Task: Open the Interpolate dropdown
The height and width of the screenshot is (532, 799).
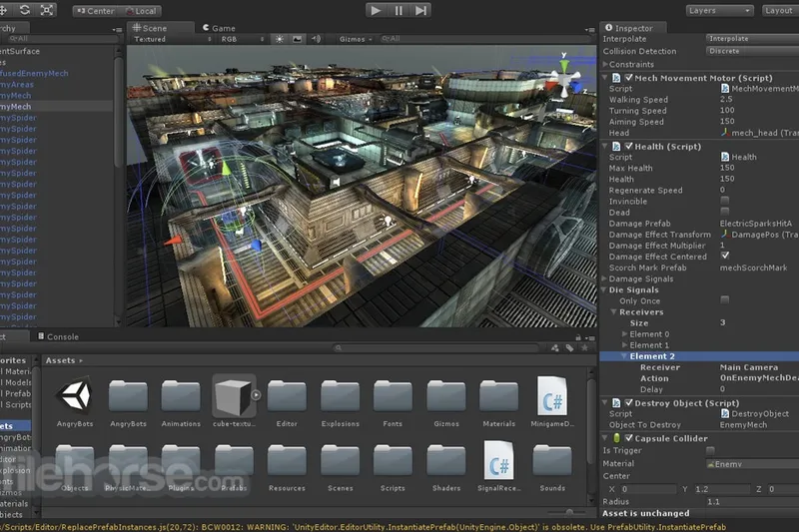Action: coord(752,39)
